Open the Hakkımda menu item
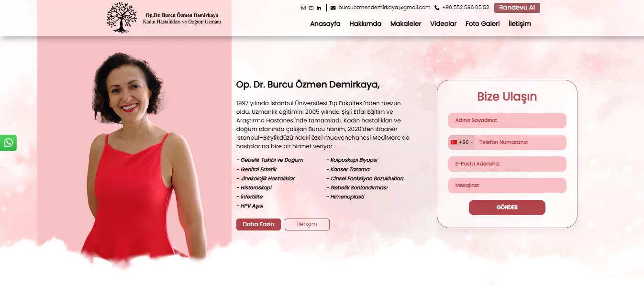 tap(366, 24)
